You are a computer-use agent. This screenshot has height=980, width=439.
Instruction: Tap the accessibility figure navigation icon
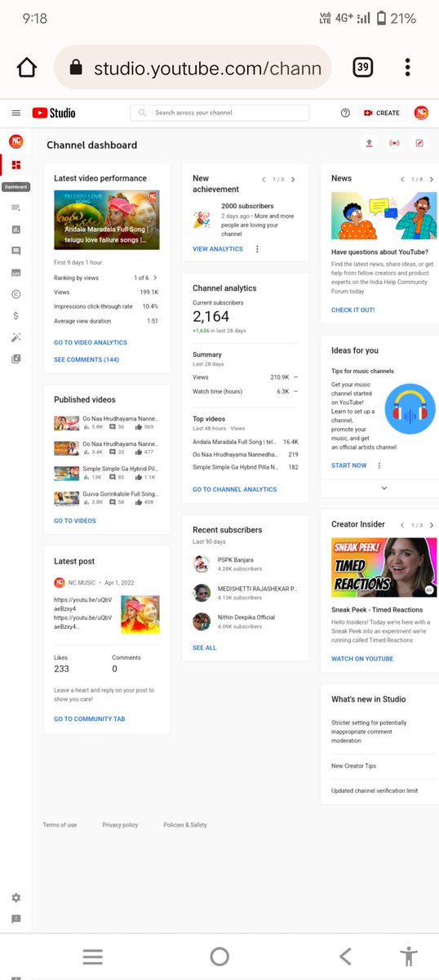[409, 957]
